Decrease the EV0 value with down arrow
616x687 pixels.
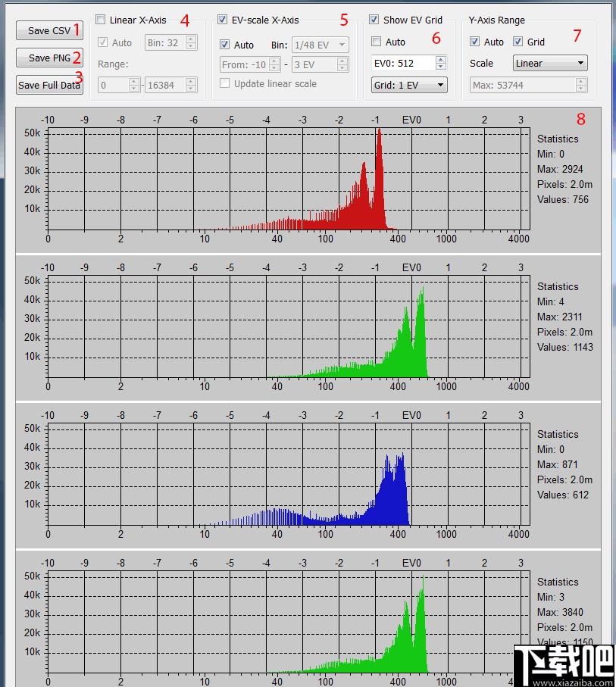click(442, 67)
